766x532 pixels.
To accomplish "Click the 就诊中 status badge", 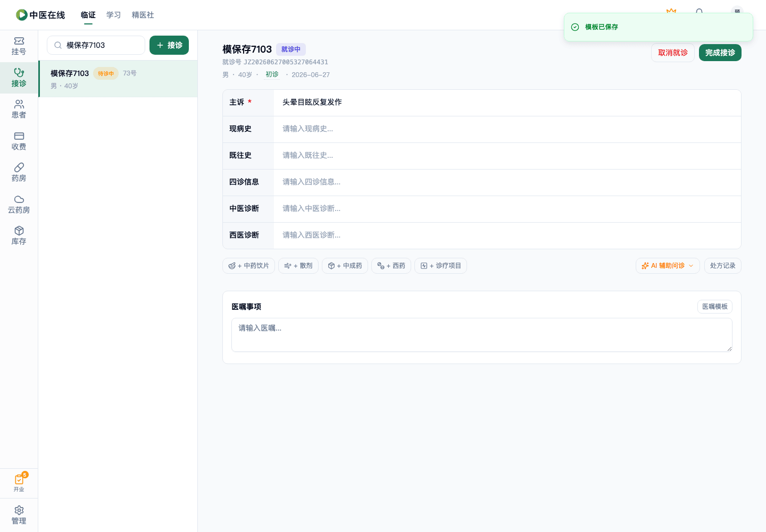I will point(291,49).
